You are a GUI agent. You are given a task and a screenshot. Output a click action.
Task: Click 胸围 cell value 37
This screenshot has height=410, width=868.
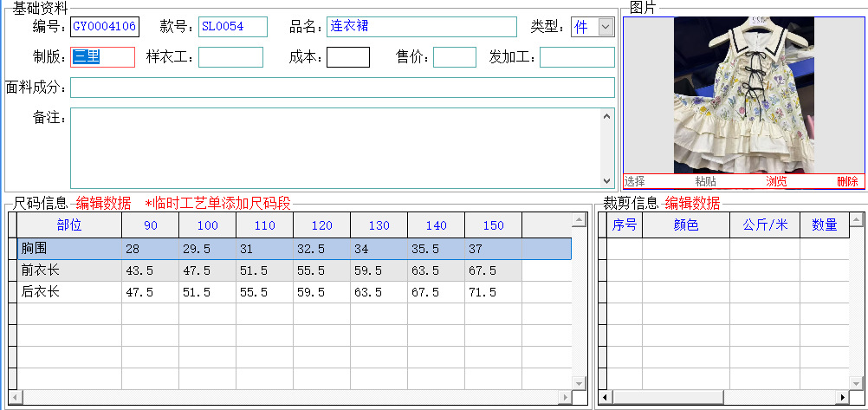coord(493,249)
